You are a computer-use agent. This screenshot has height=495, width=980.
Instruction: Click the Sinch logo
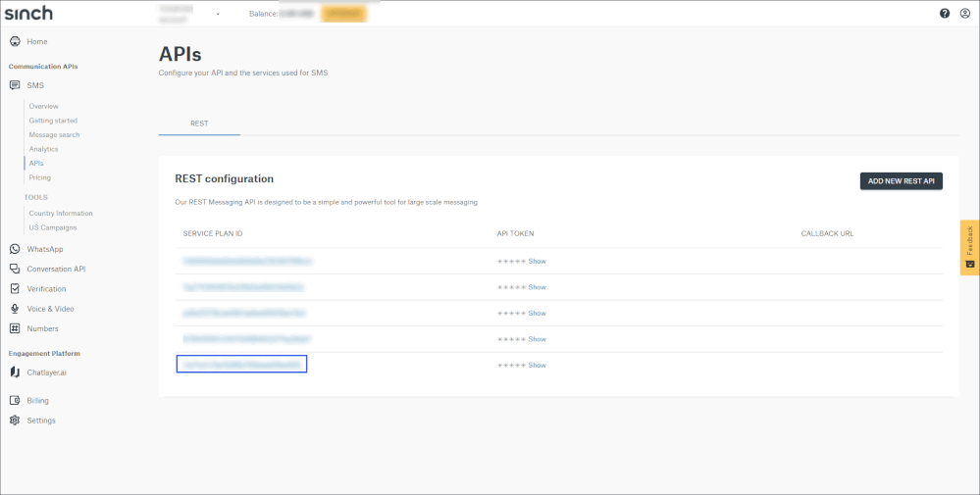tap(28, 13)
